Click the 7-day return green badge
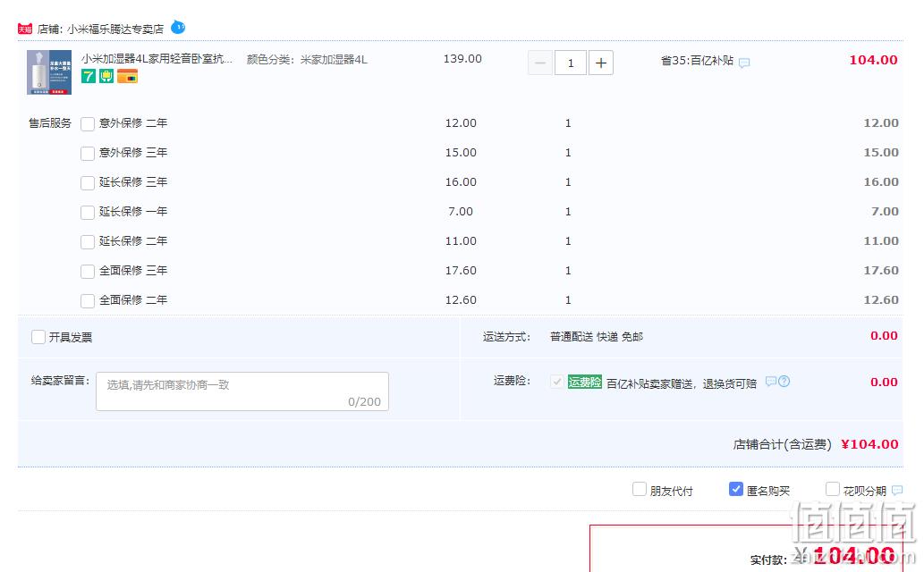The image size is (924, 572). (x=89, y=76)
